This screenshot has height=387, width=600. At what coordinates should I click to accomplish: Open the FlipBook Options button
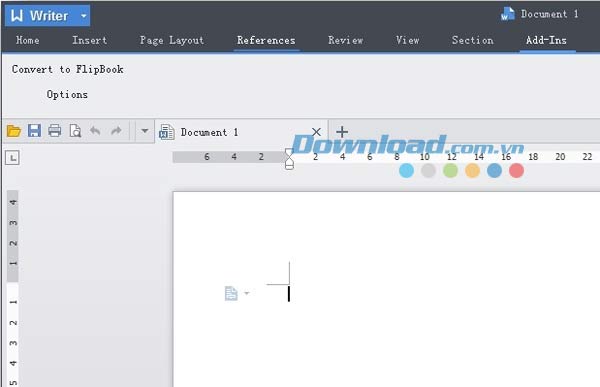click(67, 95)
